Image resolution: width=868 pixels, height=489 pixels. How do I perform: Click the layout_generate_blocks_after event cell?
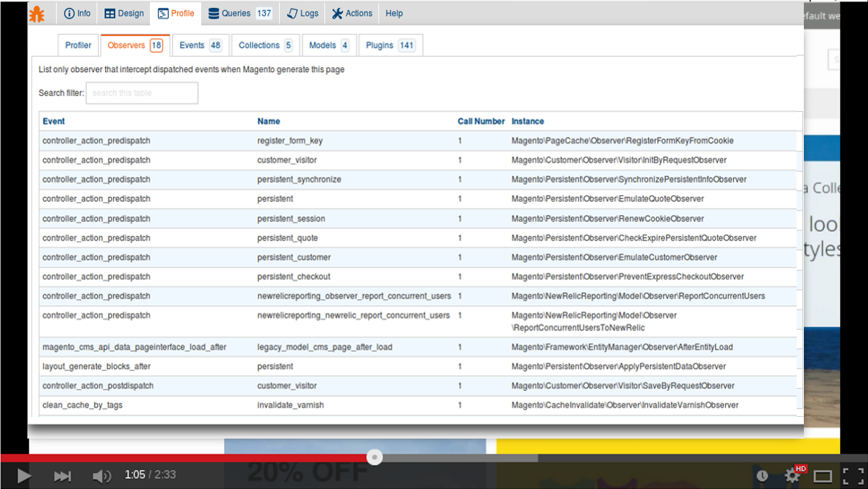(97, 366)
